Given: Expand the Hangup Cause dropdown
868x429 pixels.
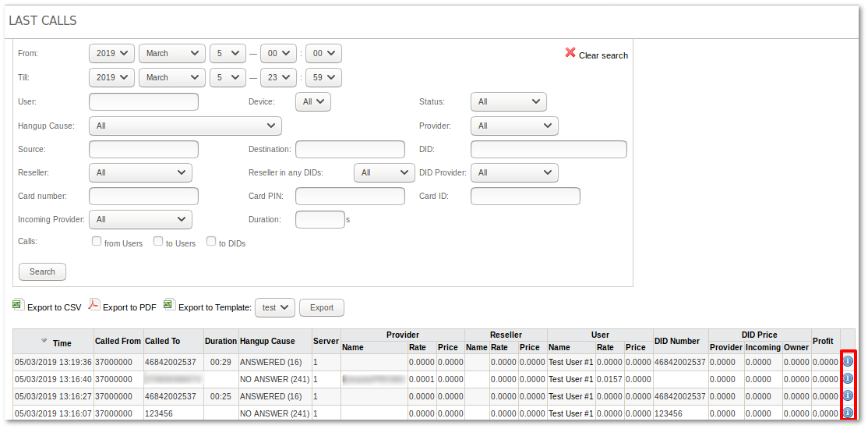Looking at the screenshot, I should 185,126.
